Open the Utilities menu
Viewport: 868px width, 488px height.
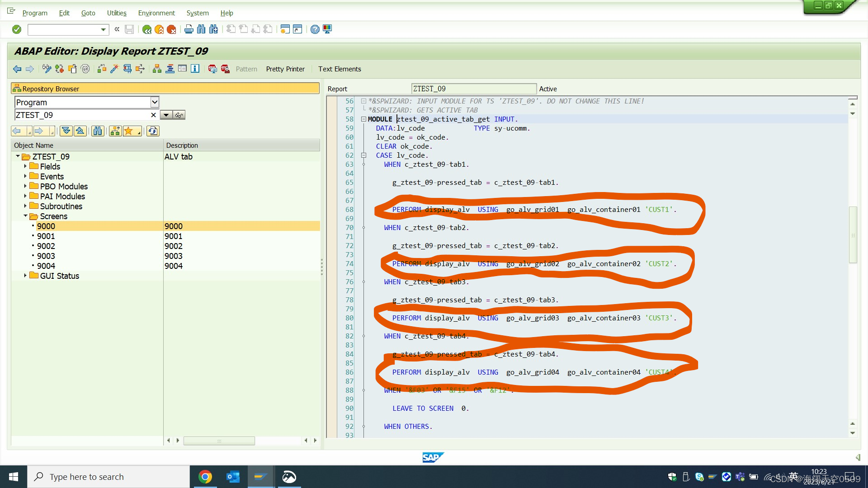(x=116, y=13)
